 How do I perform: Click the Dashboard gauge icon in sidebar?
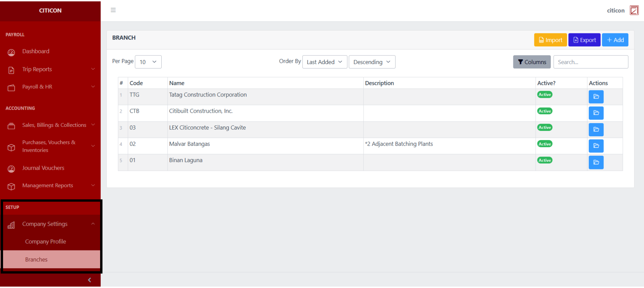click(11, 52)
